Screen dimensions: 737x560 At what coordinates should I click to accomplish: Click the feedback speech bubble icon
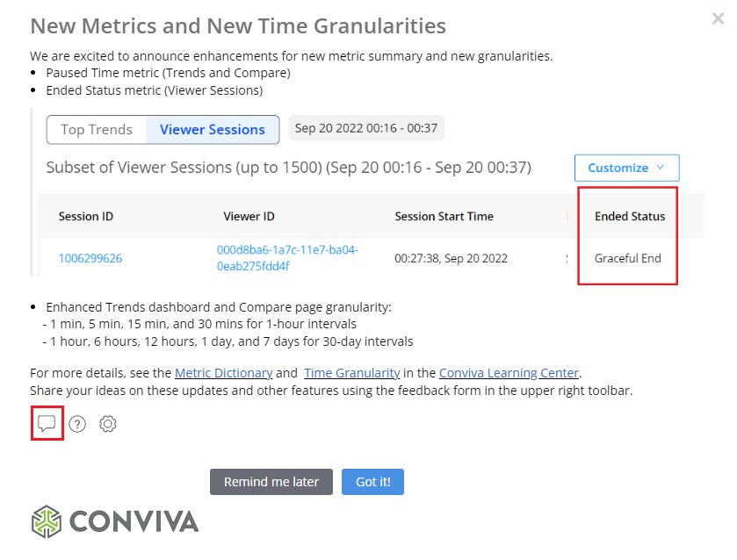point(47,424)
